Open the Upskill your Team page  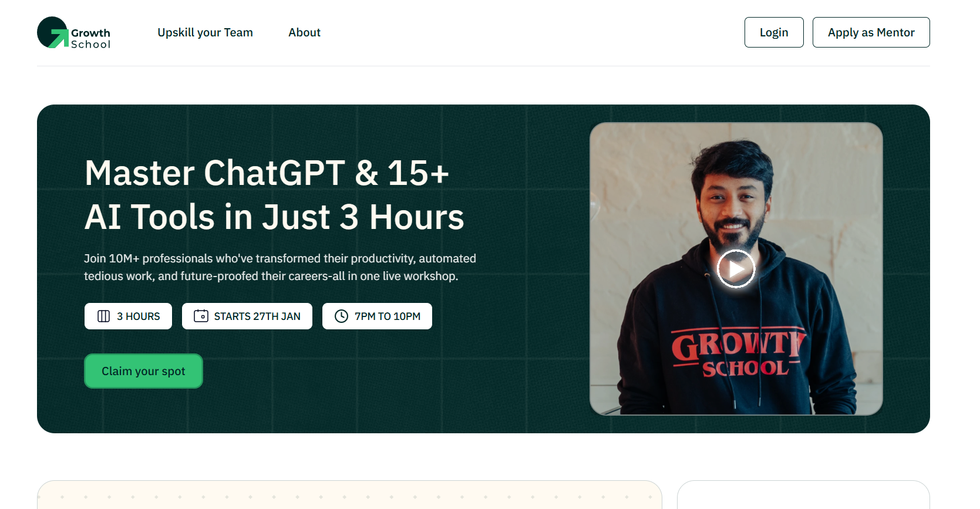205,32
